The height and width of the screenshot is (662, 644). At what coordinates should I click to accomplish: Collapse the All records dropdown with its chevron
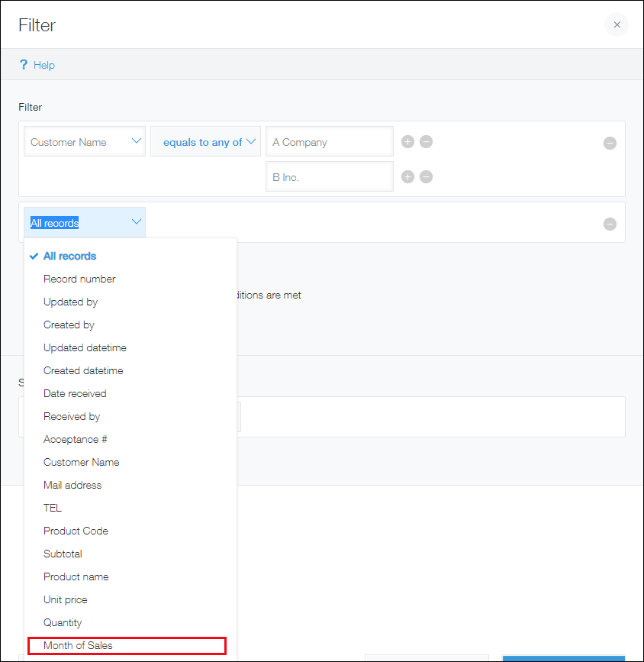pyautogui.click(x=136, y=222)
